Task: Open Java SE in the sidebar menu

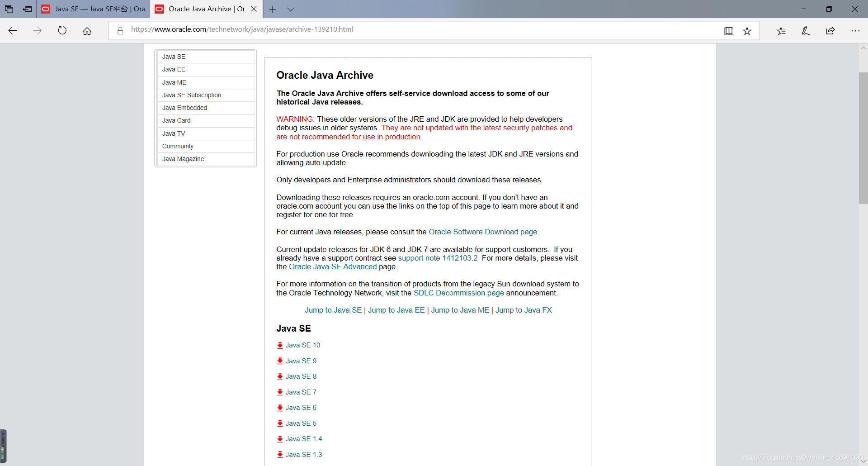Action: pos(206,57)
